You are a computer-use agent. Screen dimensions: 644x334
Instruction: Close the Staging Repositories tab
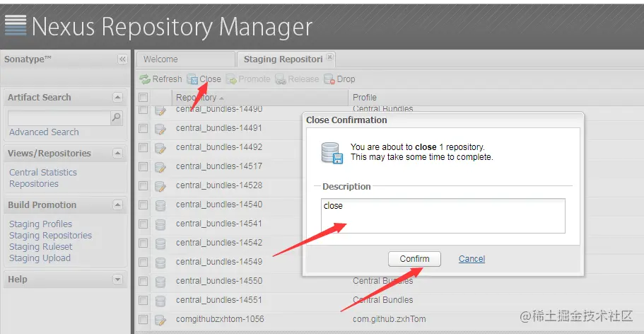click(329, 57)
